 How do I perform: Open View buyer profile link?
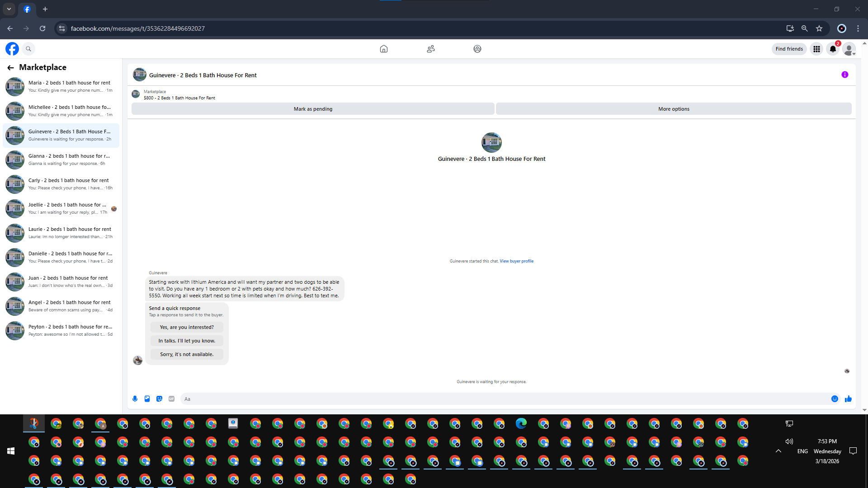[x=516, y=261]
